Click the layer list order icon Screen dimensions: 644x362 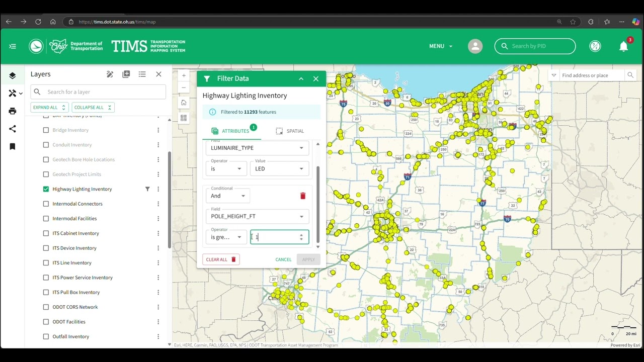click(x=142, y=74)
